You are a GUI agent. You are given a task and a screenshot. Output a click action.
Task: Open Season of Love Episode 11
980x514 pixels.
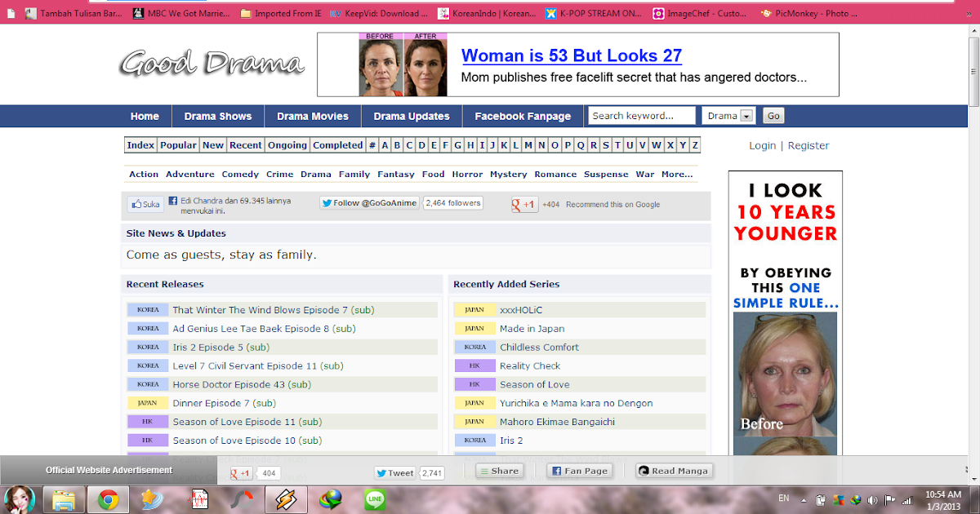(x=247, y=422)
